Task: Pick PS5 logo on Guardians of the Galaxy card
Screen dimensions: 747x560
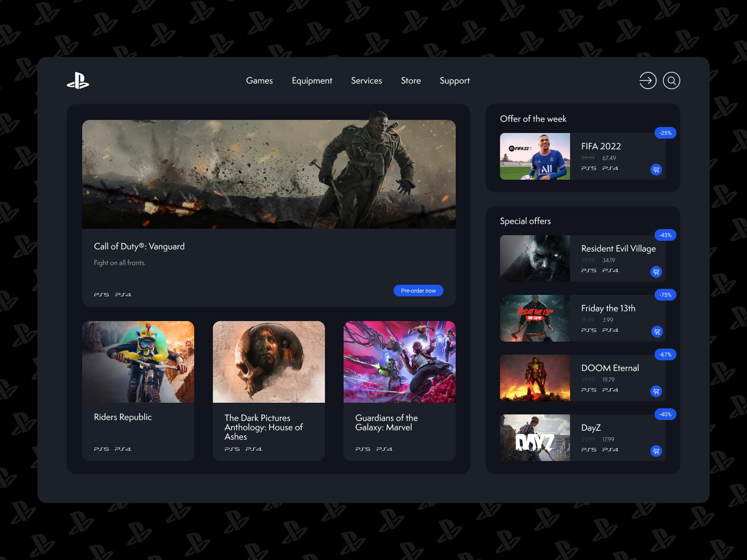Action: click(363, 449)
